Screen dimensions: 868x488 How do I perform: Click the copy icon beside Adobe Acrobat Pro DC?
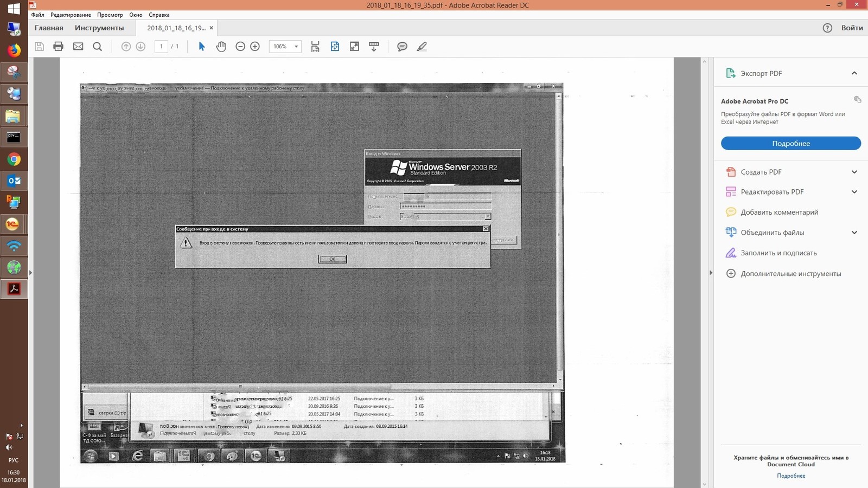coord(857,100)
